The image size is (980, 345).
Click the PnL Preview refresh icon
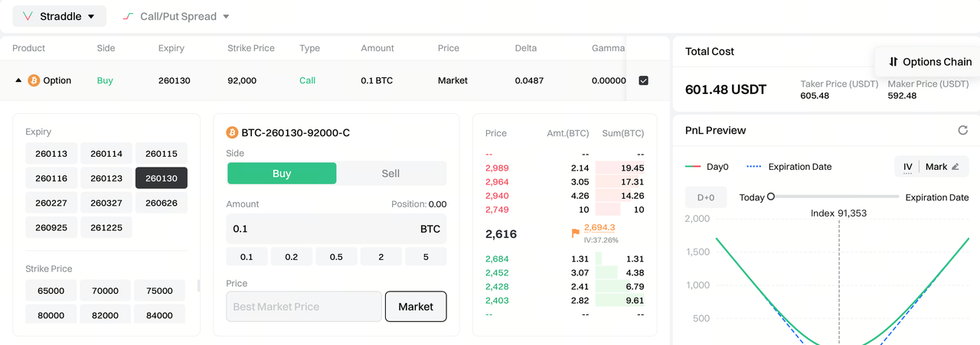tap(962, 130)
